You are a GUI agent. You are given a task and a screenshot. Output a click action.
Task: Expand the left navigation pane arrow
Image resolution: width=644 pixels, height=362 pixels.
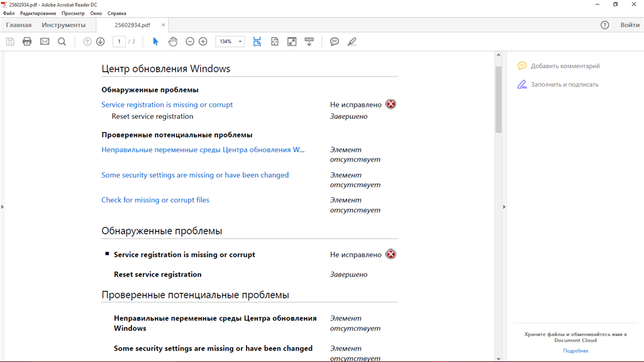(x=3, y=207)
